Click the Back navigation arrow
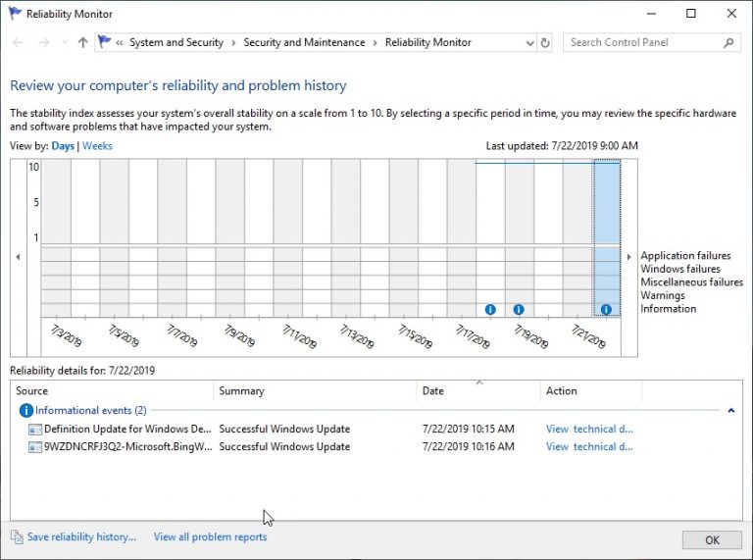753x560 pixels. (x=18, y=43)
